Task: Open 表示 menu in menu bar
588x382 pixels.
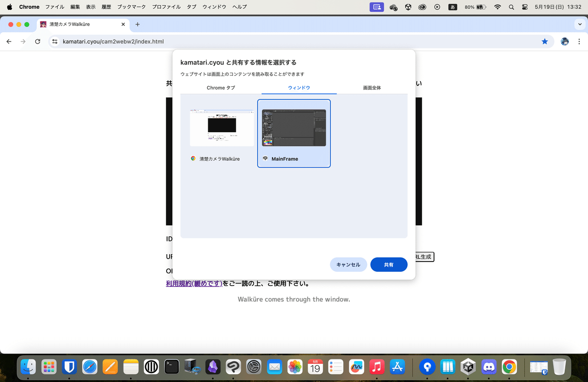Action: pyautogui.click(x=91, y=7)
